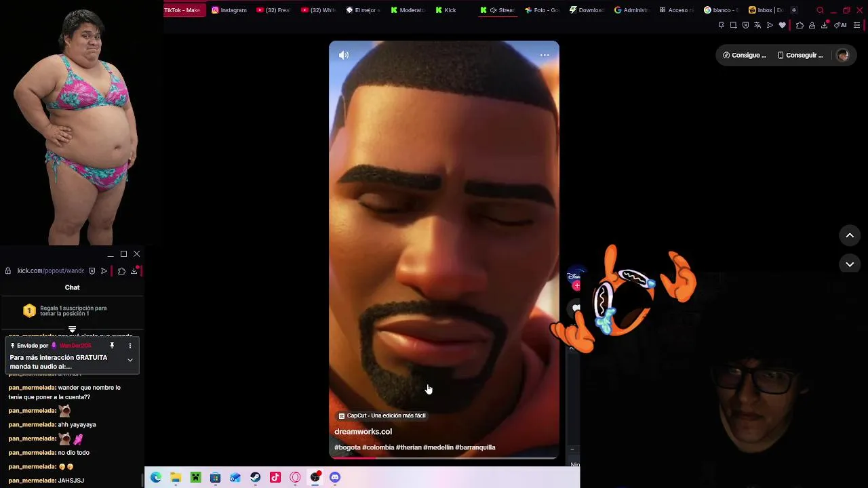The image size is (868, 488).
Task: Open the ad blocker shield icon
Action: tap(745, 25)
